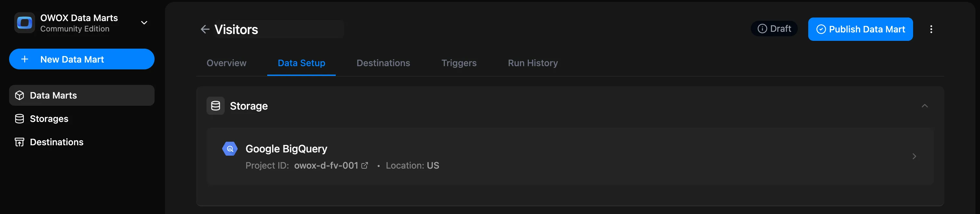Expand the OWOX workspace switcher chevron
Screen dimensions: 980x214
coord(144,23)
